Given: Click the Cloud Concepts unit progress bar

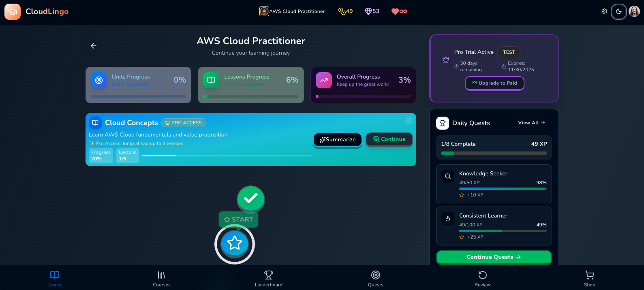Looking at the screenshot, I should tap(227, 156).
